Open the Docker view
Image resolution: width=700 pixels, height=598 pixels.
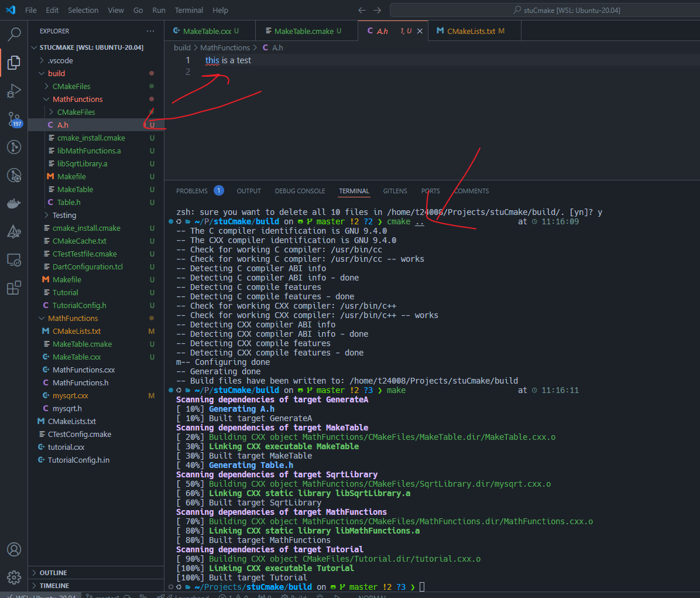pyautogui.click(x=14, y=203)
